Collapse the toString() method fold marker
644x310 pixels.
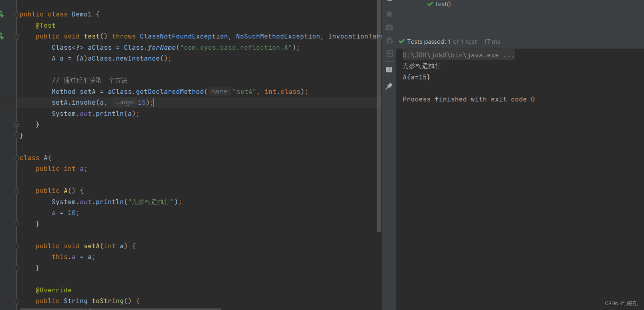tap(16, 301)
